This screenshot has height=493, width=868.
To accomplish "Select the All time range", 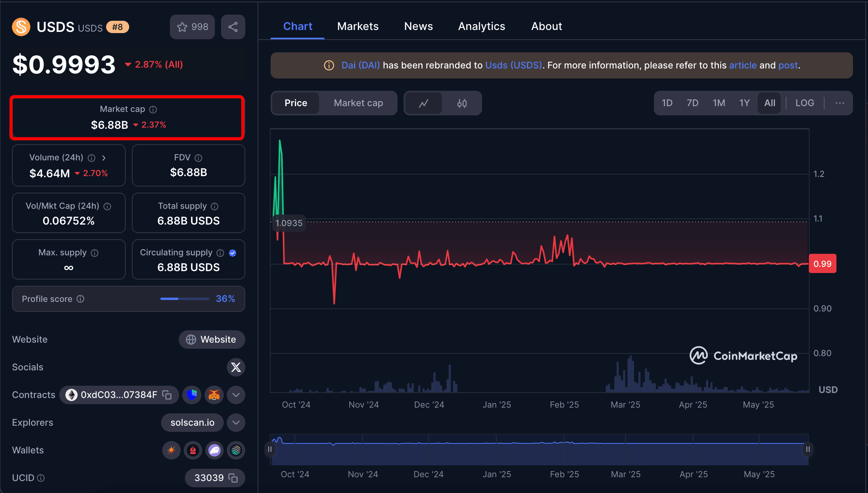I will click(770, 103).
